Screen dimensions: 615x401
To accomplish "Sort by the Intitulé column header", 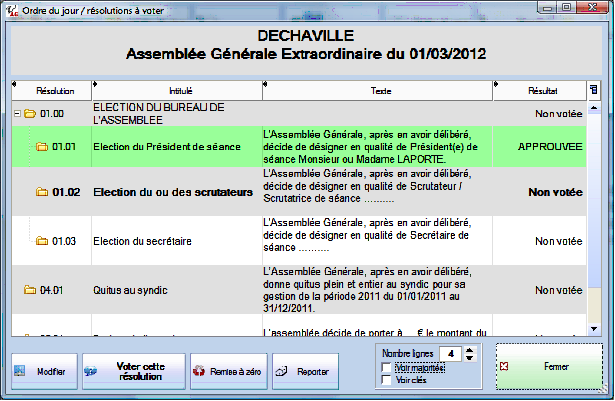I will point(177,91).
